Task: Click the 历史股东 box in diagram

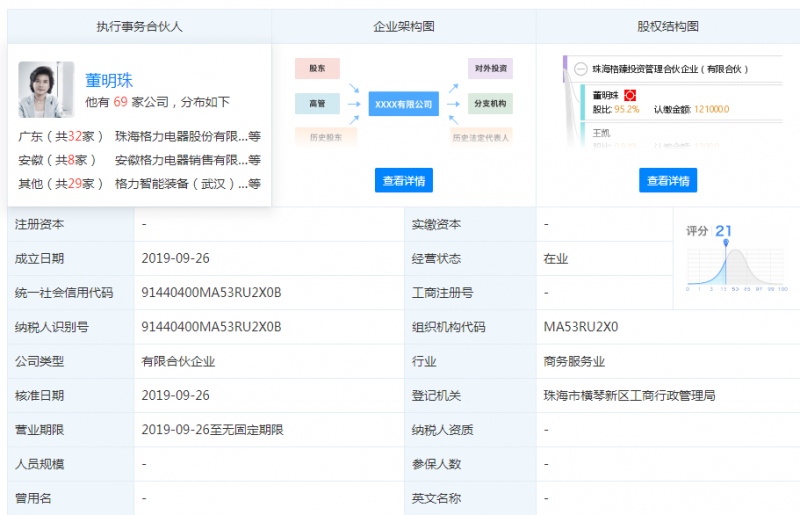Action: click(317, 136)
